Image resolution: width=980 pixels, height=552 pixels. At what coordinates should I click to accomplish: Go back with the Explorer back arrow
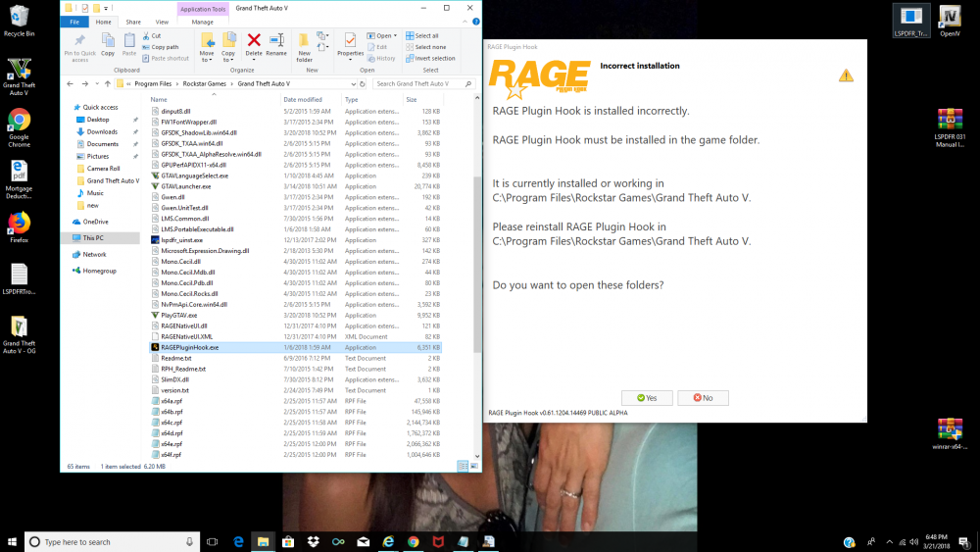click(70, 83)
